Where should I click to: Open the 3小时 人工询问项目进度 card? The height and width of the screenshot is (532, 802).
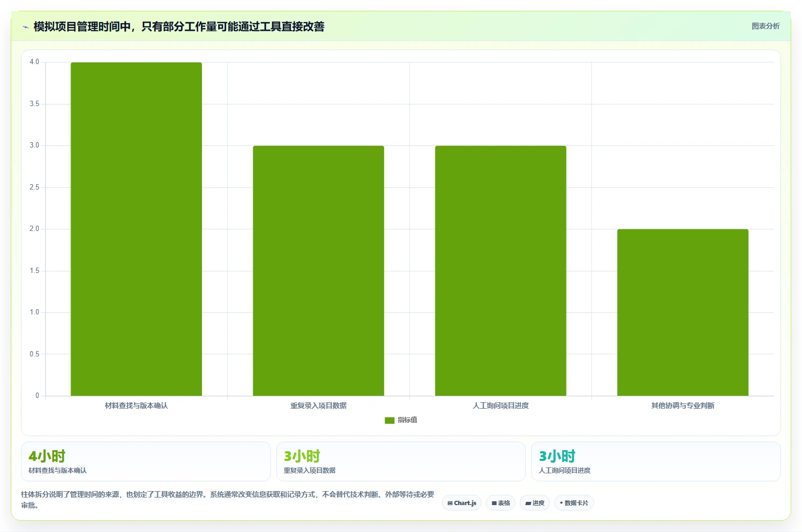click(655, 461)
